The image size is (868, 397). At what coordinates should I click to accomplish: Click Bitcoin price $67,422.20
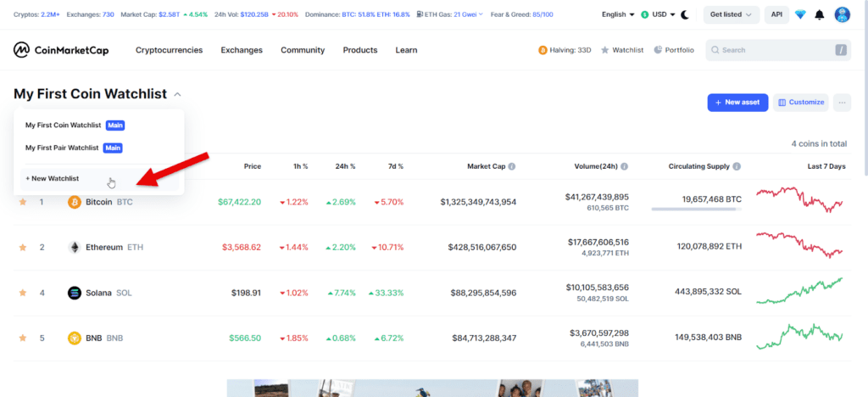click(239, 202)
